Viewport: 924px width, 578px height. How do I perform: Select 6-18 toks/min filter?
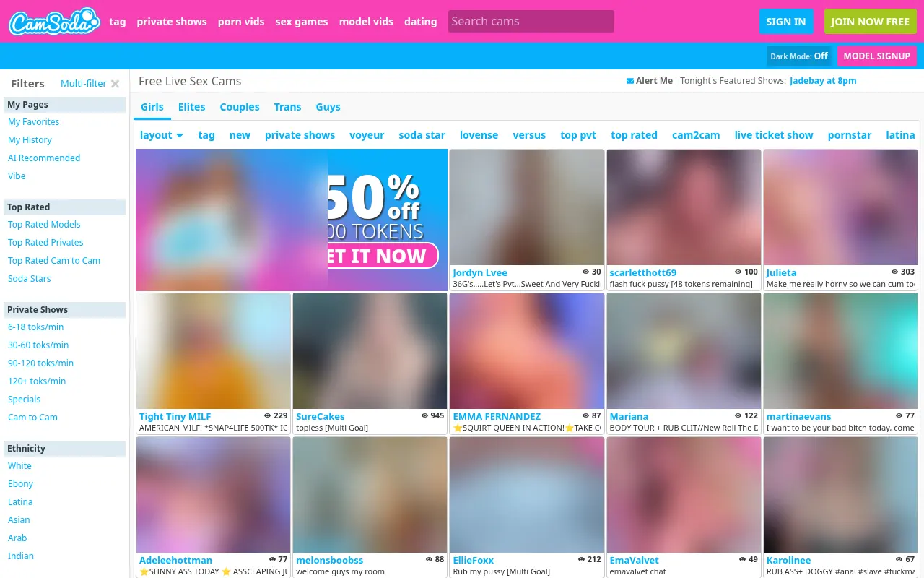coord(36,327)
